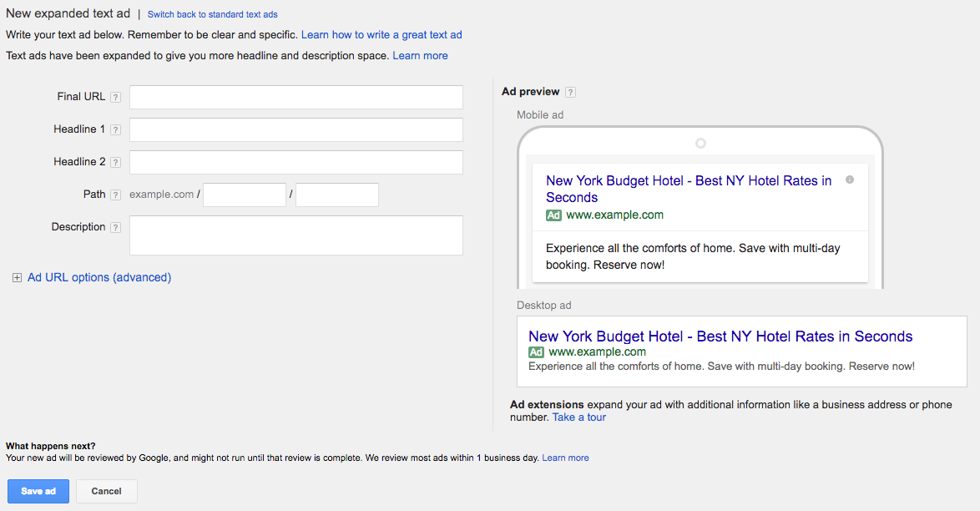Open the Final URL help icon
Viewport: 980px width, 511px height.
116,98
